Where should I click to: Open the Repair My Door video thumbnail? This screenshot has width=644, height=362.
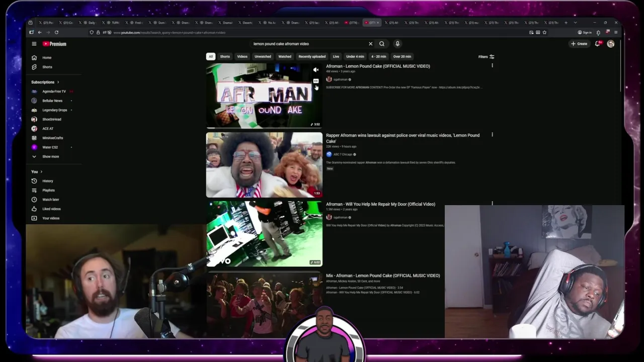pyautogui.click(x=264, y=234)
